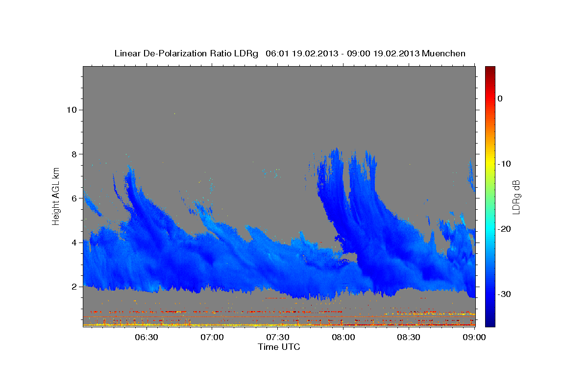Click the 'Muenchen' location label in title
This screenshot has height=392, width=588.
[444, 53]
